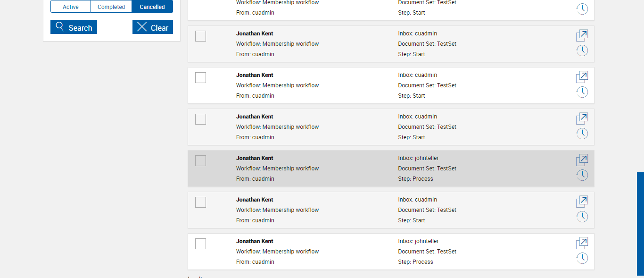Open the item directly below the highlighted row
Viewport: 644px width, 278px height.
point(582,202)
